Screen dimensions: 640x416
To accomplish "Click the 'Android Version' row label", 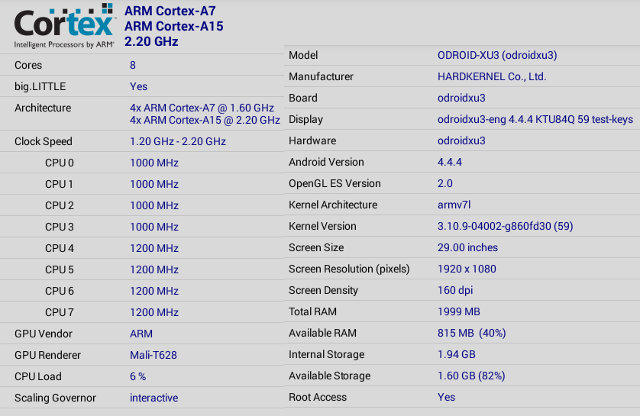I will tap(326, 162).
